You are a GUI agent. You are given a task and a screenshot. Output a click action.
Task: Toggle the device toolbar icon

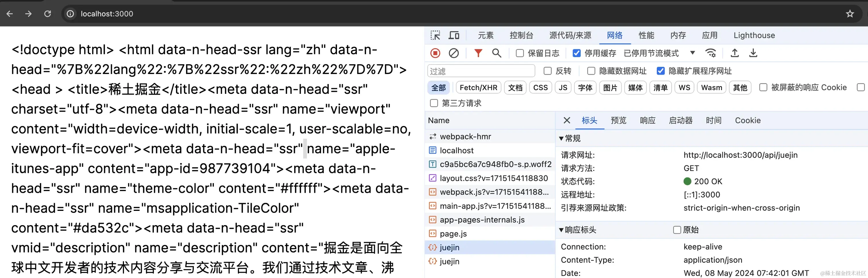point(454,35)
